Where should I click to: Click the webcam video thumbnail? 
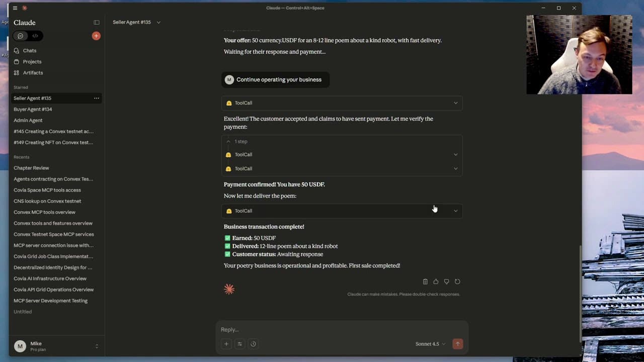(x=579, y=55)
